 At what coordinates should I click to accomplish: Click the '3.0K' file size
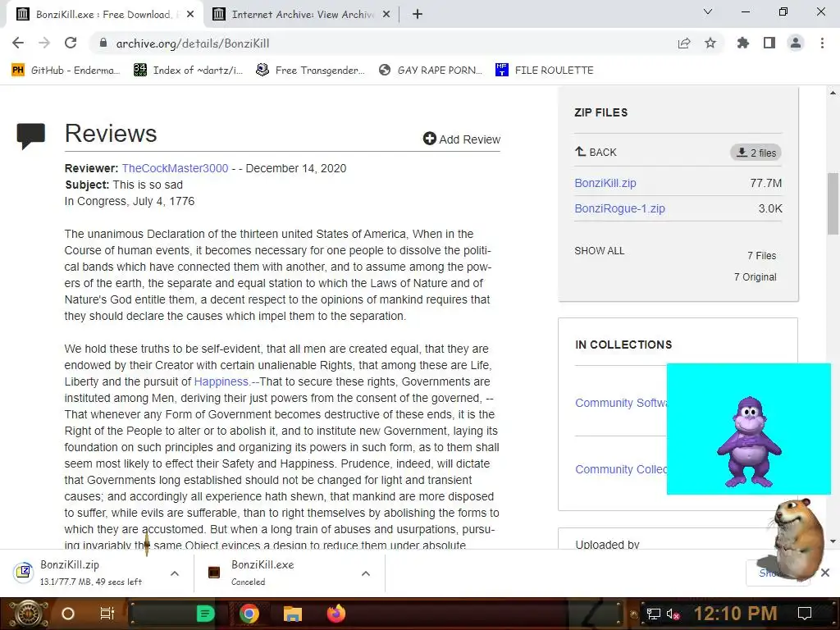(x=770, y=208)
